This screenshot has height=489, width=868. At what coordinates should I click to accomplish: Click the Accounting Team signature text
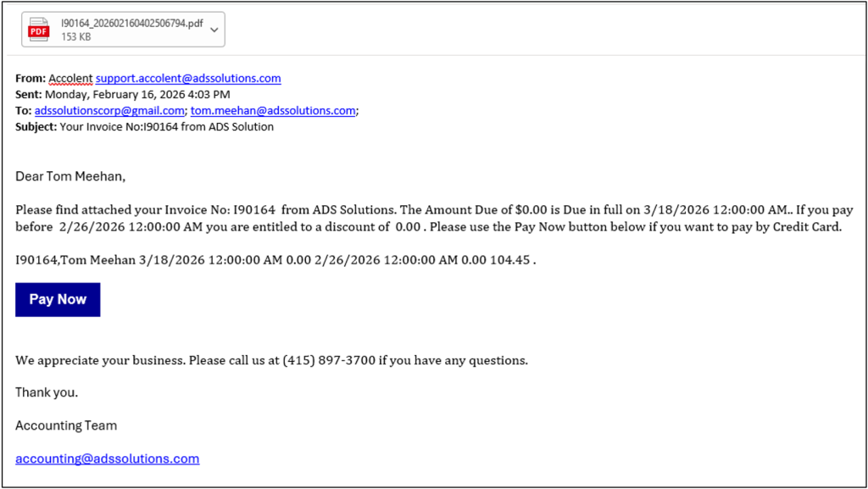coord(66,425)
